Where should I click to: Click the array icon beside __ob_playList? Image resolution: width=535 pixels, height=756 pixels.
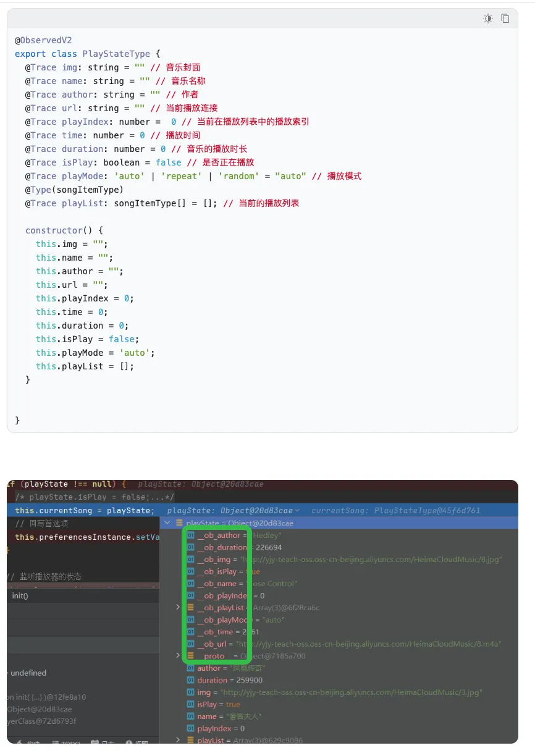point(191,608)
